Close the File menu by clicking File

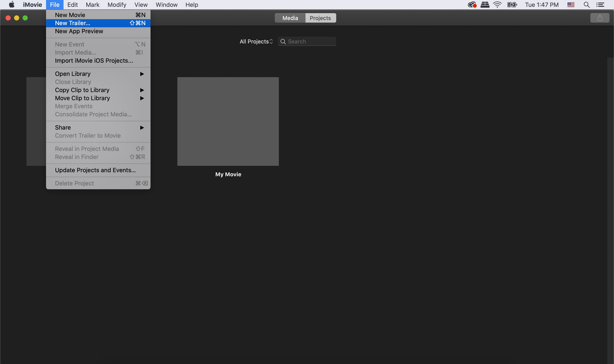[55, 5]
